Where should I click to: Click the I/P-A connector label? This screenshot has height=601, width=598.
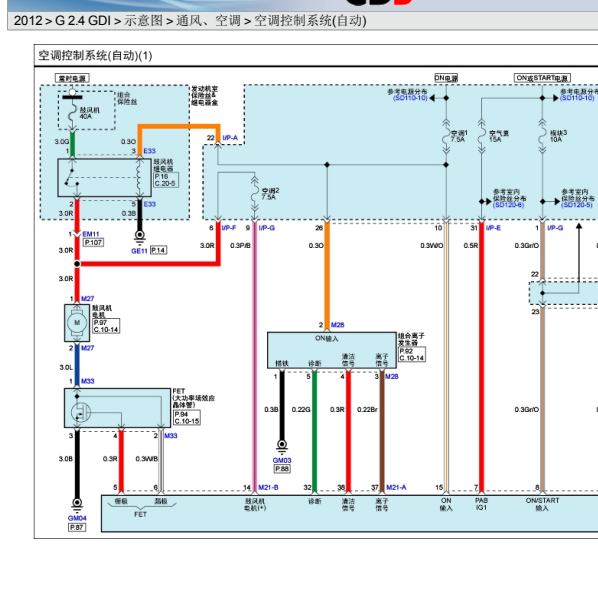230,138
